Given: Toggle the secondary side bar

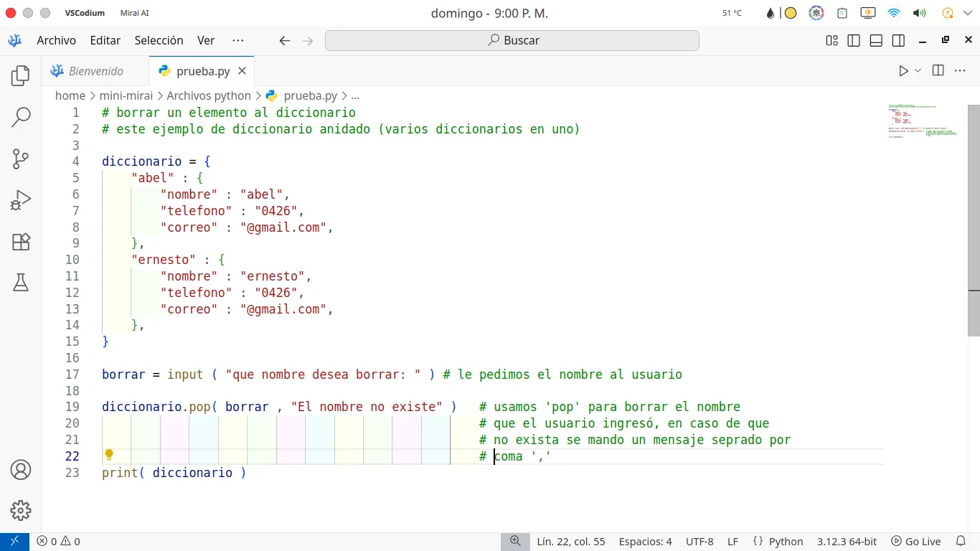Looking at the screenshot, I should 898,40.
